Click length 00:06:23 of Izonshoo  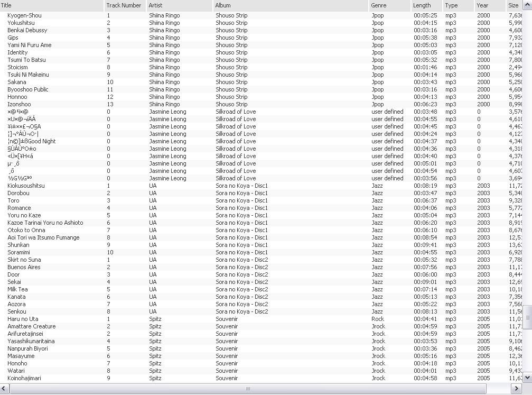425,104
